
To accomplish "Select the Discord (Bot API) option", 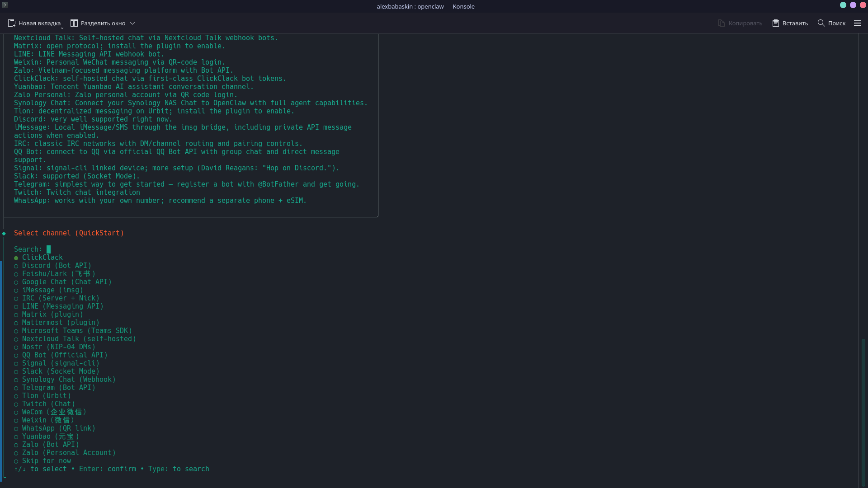I will [52, 266].
